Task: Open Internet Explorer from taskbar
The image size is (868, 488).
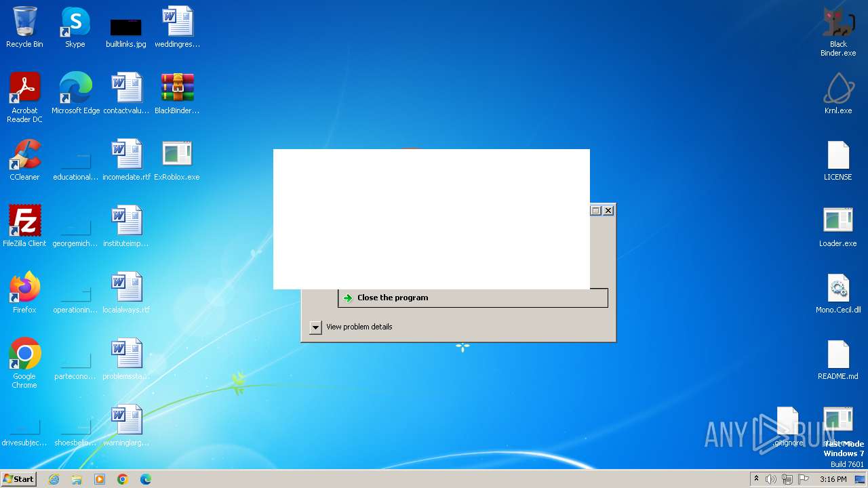Action: pyautogui.click(x=54, y=479)
